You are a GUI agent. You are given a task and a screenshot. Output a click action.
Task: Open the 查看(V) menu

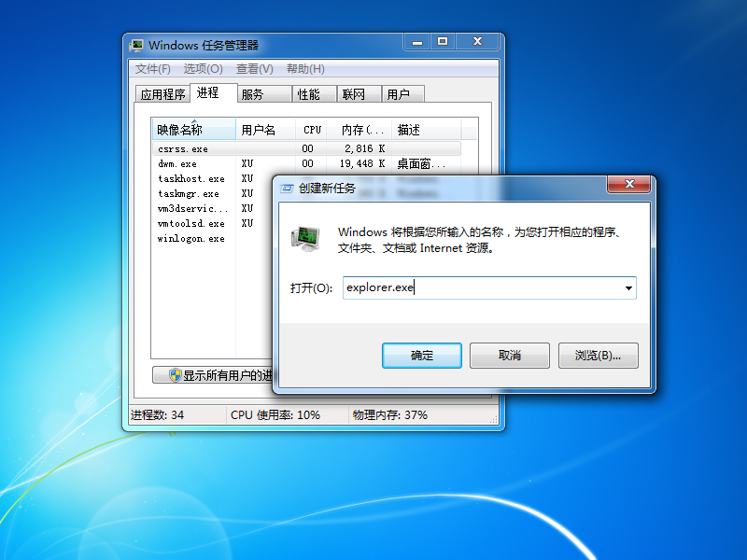pos(254,69)
